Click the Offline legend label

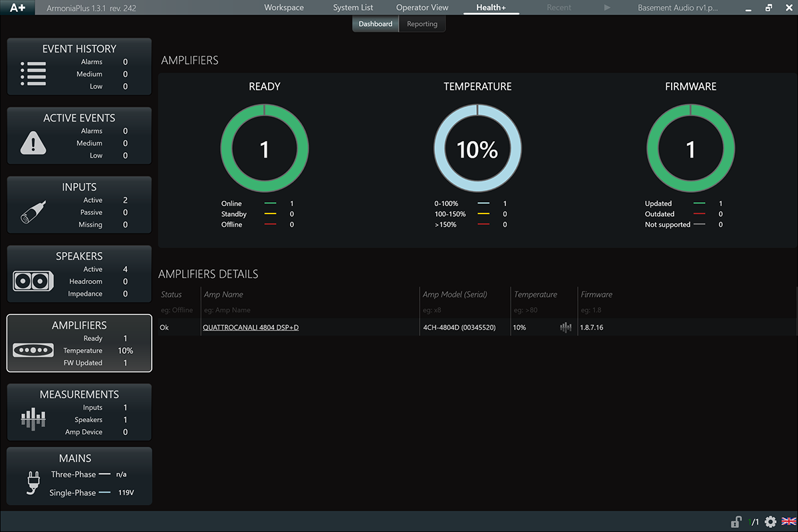(232, 225)
